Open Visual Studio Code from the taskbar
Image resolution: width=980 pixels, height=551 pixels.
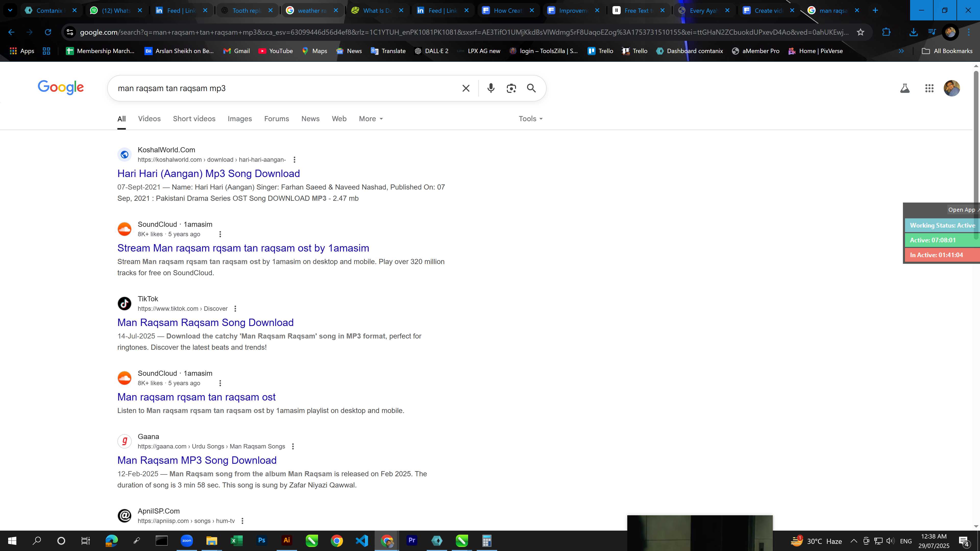[x=362, y=540]
